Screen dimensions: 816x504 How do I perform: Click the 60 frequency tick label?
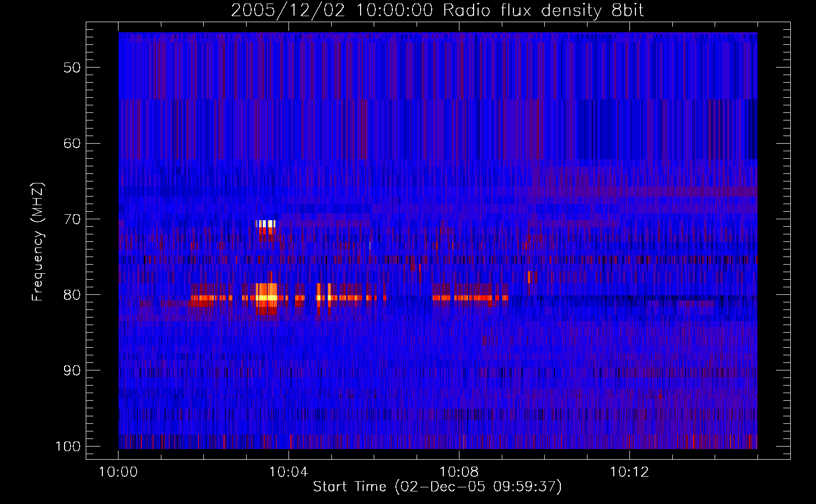(72, 143)
